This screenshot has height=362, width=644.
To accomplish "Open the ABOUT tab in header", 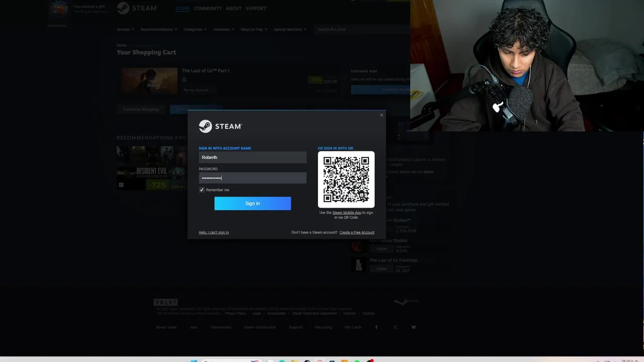I will (233, 9).
